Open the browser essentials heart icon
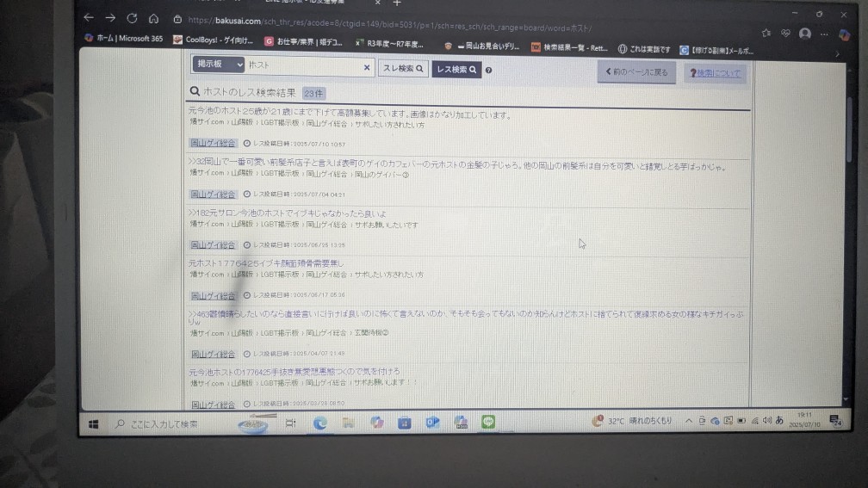 (785, 34)
